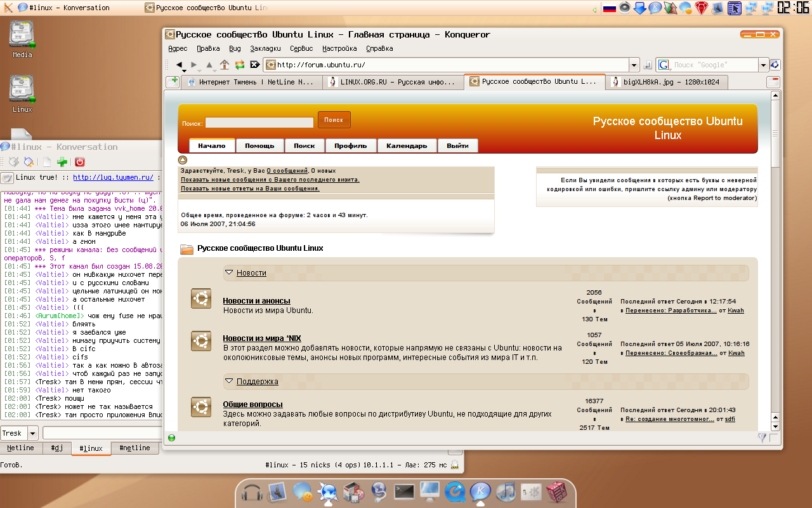Screen dimensions: 812x508
Task: Click the Russian flag keyboard layout indicator
Action: click(x=610, y=8)
